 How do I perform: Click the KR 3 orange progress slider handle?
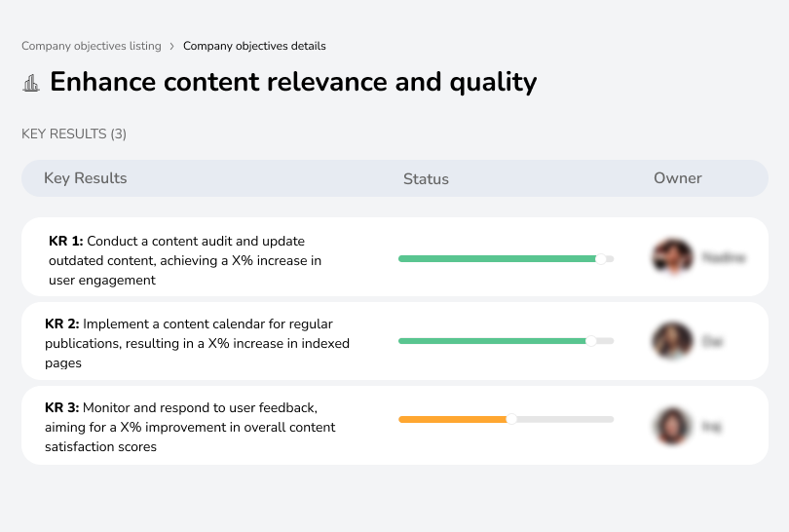pos(511,419)
